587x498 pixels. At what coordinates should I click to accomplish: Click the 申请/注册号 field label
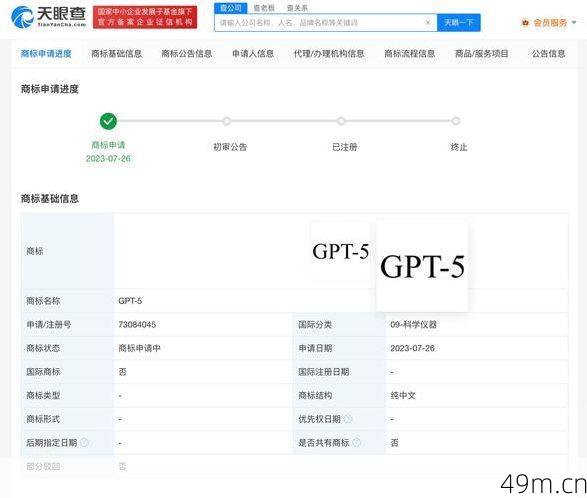(48, 325)
